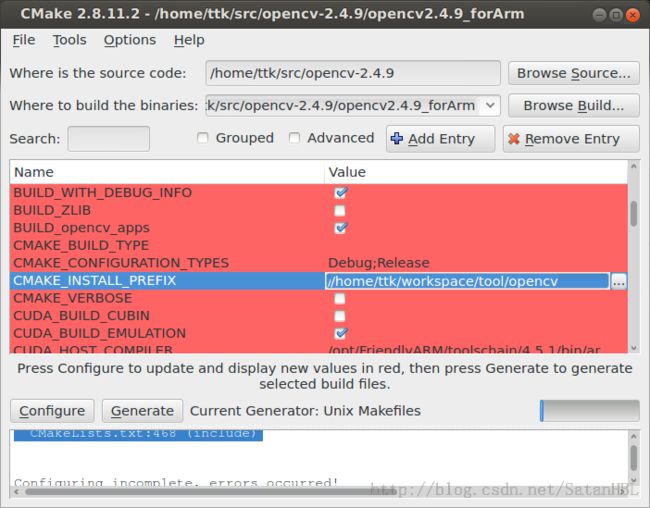Close the CMake window
650x508 pixels.
coord(632,15)
